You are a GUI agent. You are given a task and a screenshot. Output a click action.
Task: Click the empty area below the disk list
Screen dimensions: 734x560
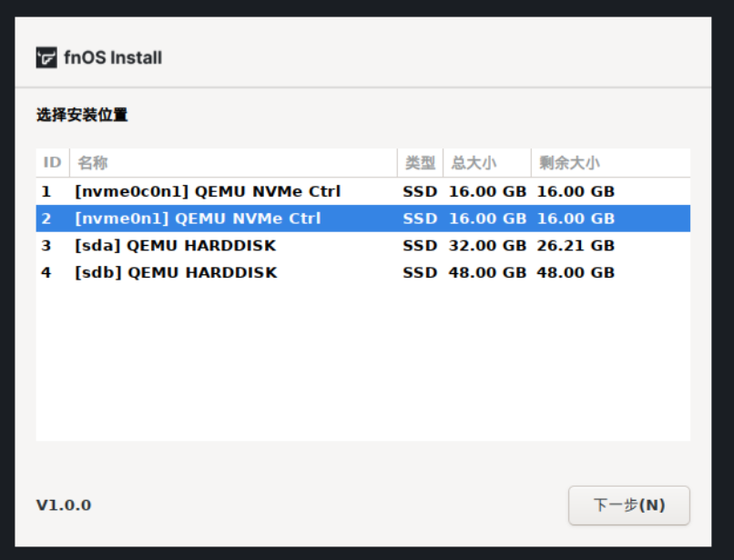362,364
